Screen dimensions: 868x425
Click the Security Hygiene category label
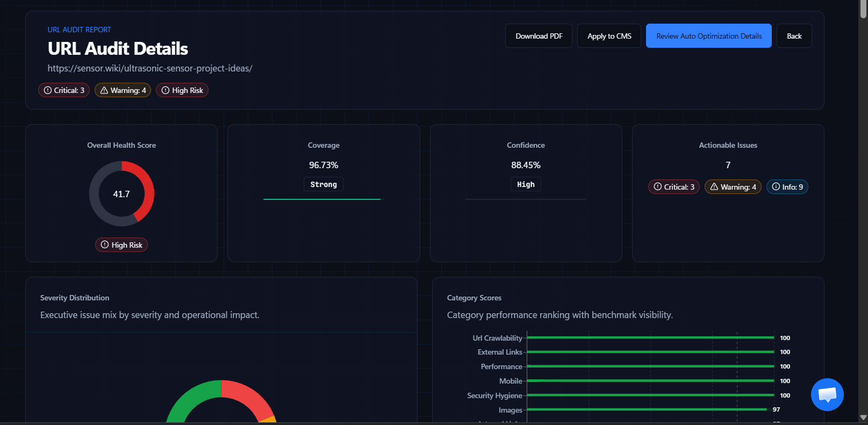point(494,395)
